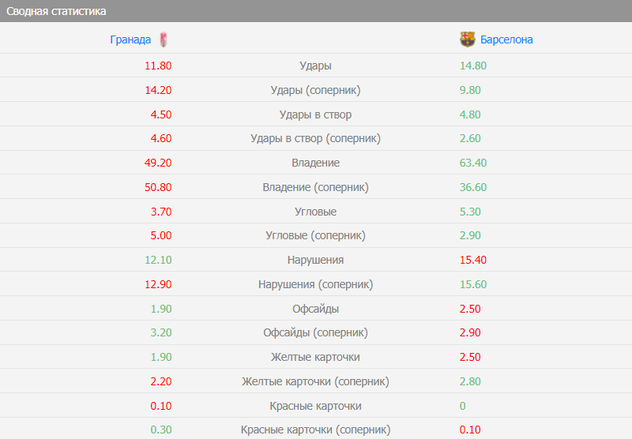
Task: Select the Желтые карточки row label
Action: click(316, 357)
